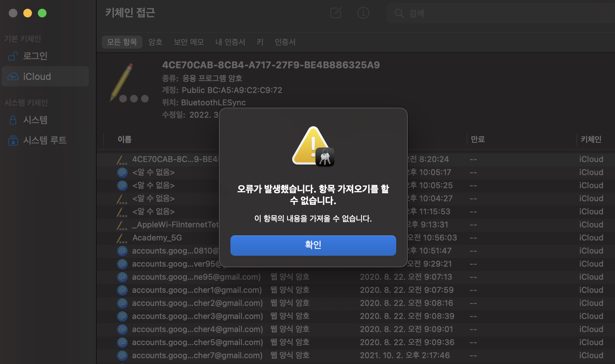Image resolution: width=615 pixels, height=364 pixels.
Task: Click the @ icon of the accounts.goog...ver95@ row
Action: point(122,264)
